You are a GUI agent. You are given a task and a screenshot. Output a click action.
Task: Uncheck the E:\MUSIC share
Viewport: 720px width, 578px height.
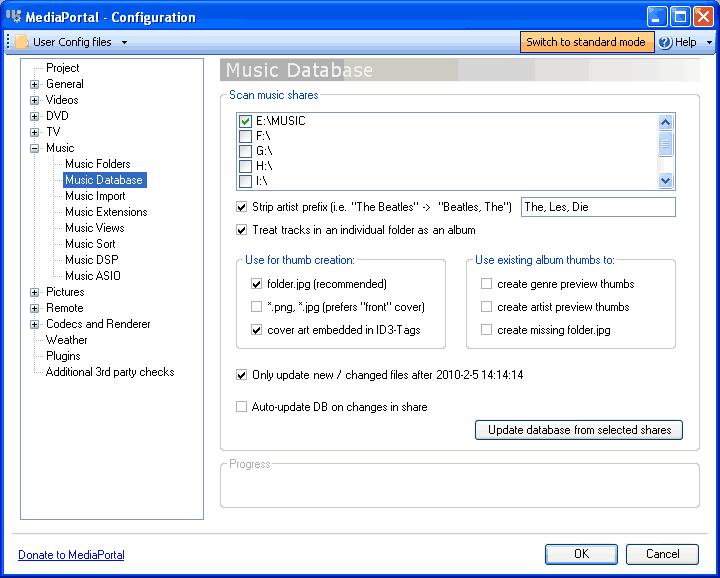pyautogui.click(x=245, y=121)
